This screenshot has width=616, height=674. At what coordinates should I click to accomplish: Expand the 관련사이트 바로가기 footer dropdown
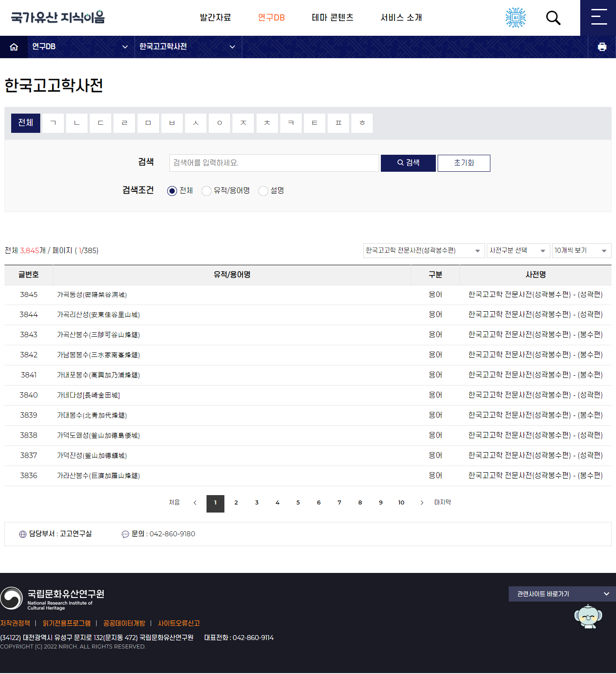(x=562, y=594)
